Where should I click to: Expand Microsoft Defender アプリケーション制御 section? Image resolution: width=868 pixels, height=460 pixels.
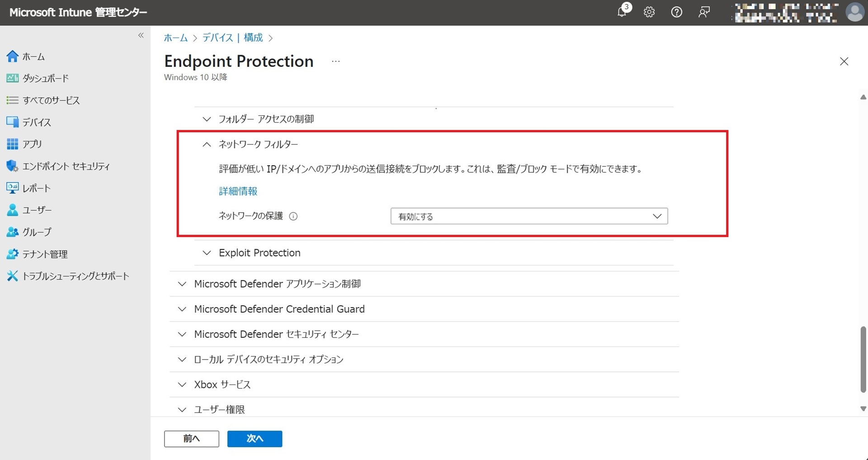(x=182, y=284)
